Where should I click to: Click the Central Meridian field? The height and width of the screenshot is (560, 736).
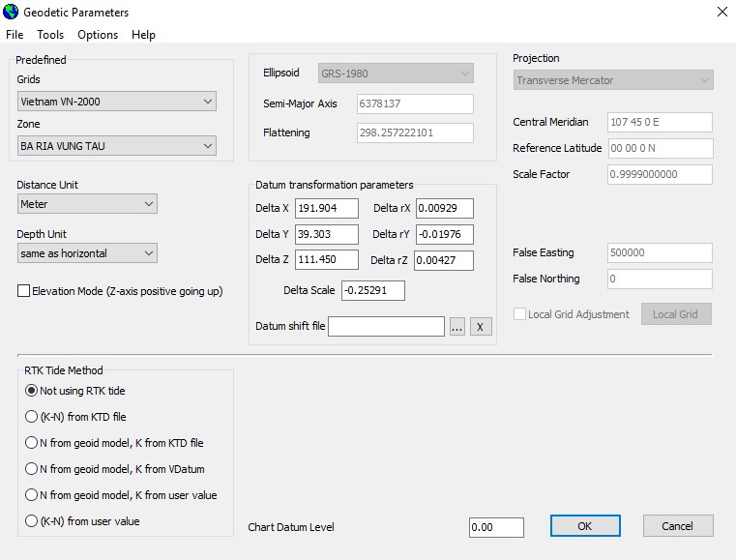(x=660, y=122)
